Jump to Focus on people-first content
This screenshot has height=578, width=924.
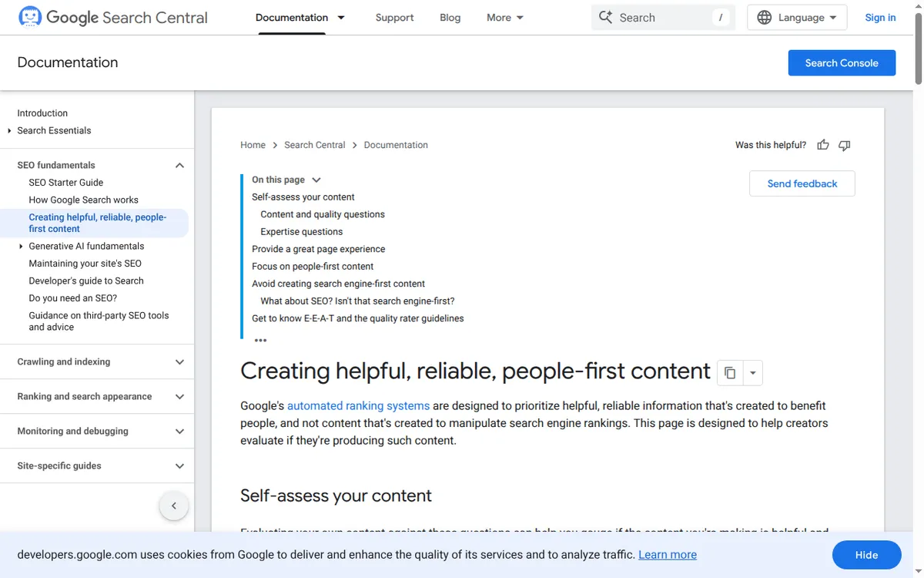313,267
